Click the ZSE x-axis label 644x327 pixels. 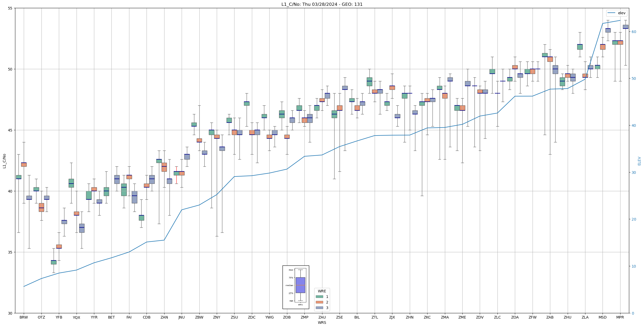pos(340,317)
